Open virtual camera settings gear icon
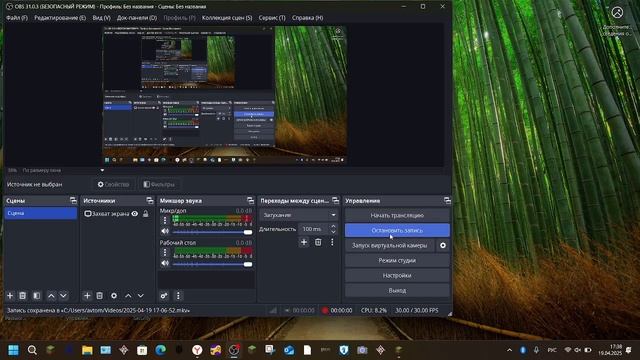 point(443,245)
